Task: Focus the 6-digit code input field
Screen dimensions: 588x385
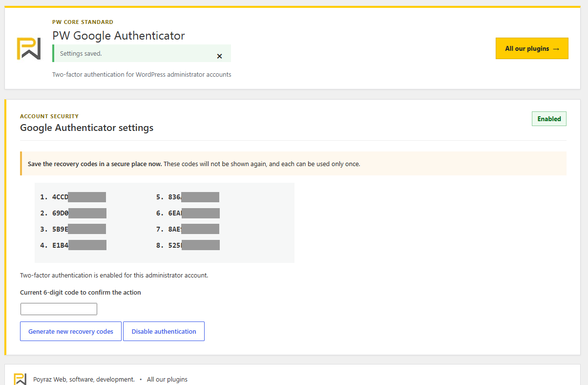Action: [59, 309]
